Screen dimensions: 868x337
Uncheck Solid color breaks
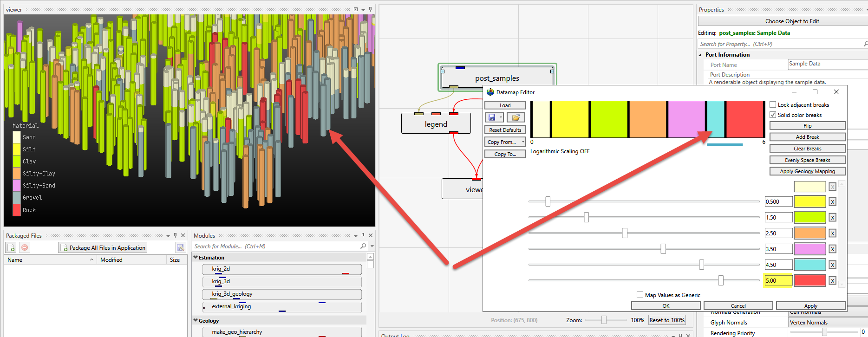point(773,115)
